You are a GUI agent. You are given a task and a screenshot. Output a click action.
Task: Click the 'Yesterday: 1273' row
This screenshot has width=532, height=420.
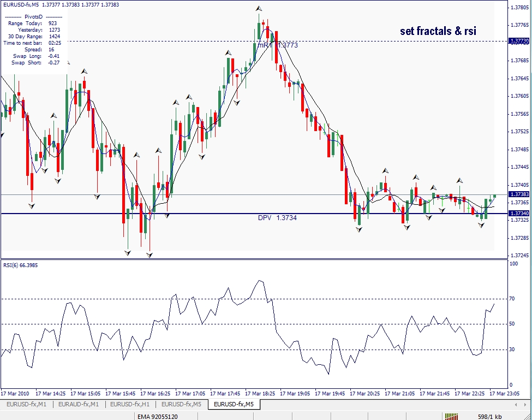tap(39, 30)
